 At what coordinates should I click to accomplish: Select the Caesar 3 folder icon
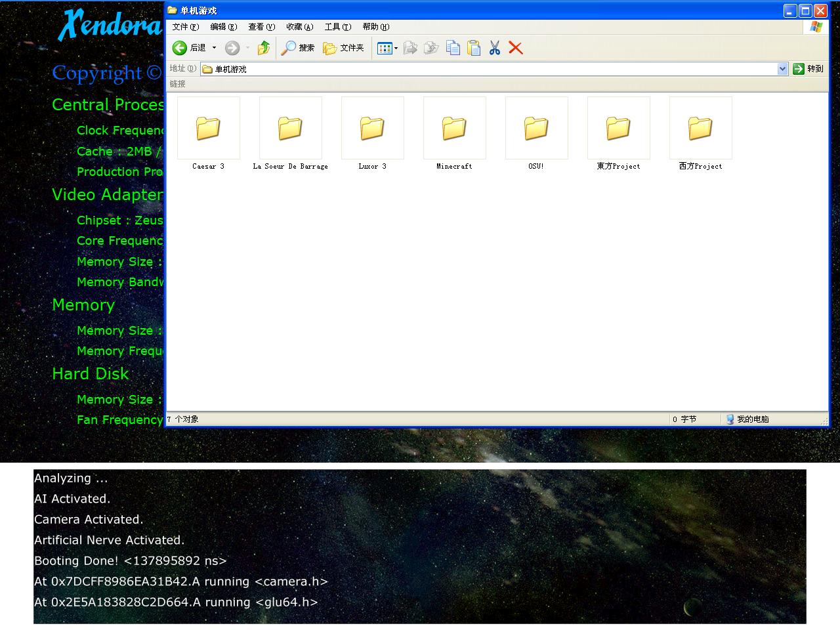209,128
